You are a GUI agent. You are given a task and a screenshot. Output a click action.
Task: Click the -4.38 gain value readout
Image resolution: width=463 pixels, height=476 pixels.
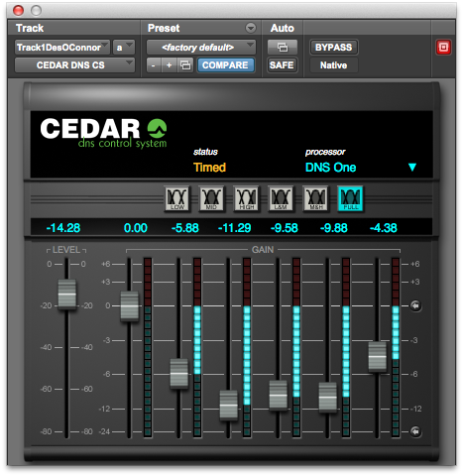pos(384,228)
